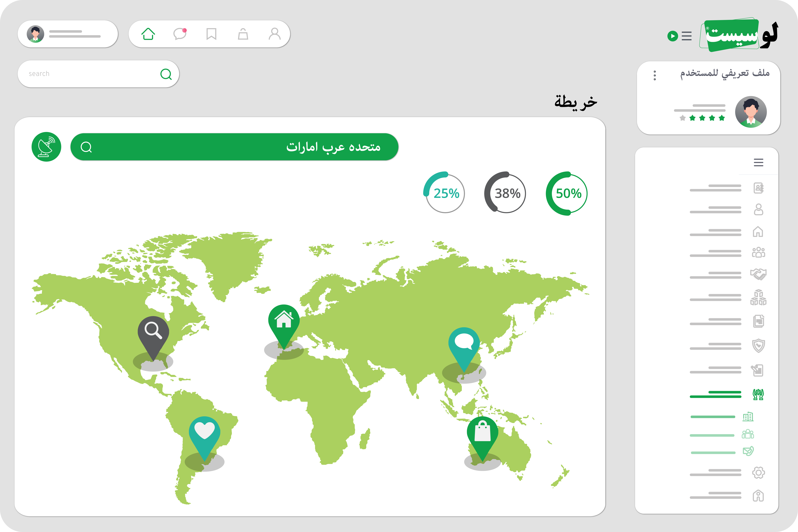798x532 pixels.
Task: Select the building submenu item in sidebar
Action: tap(748, 417)
